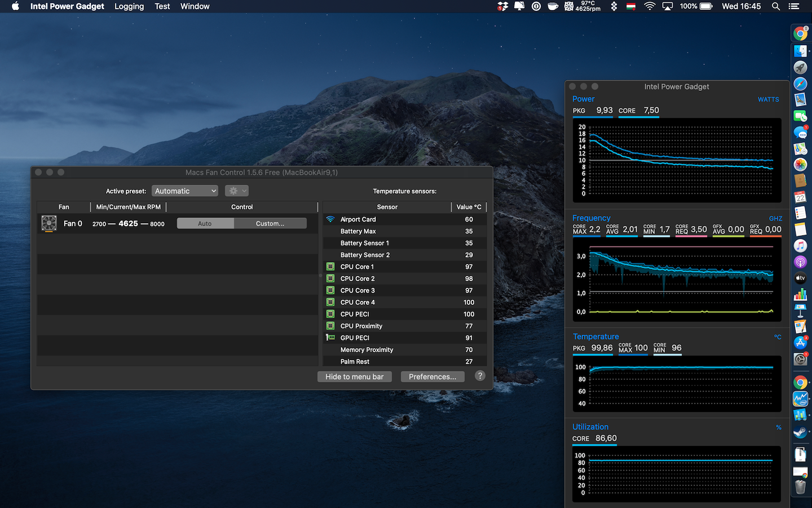The height and width of the screenshot is (508, 812).
Task: Click the Fan column header
Action: (64, 207)
